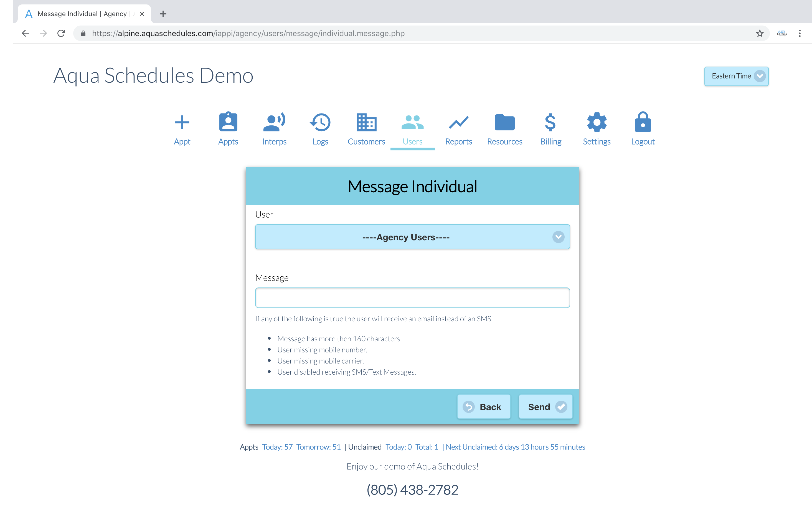Click the Logout padlock icon
The height and width of the screenshot is (515, 812).
pos(643,122)
